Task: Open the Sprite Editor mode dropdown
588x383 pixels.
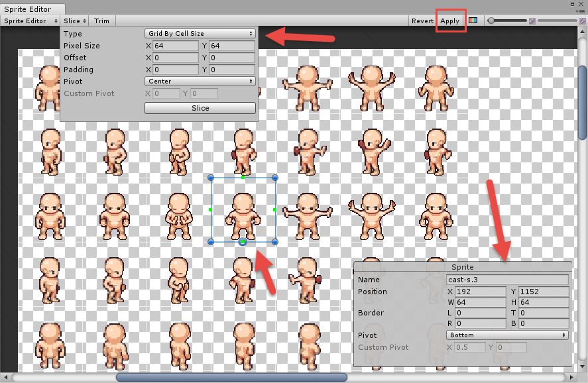Action: point(30,21)
